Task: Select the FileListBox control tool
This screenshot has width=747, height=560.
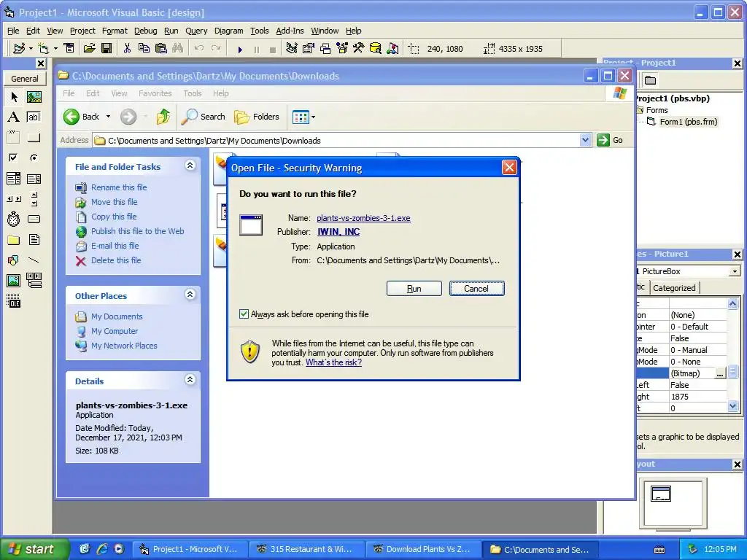Action: tap(34, 239)
